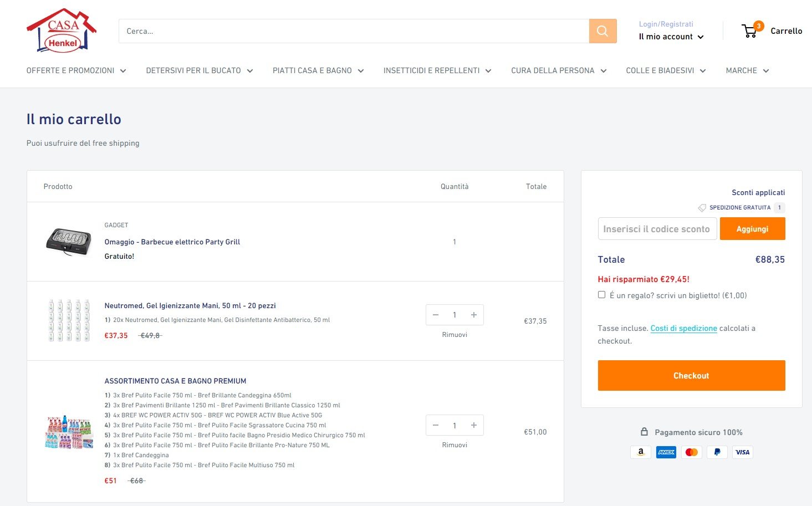Click the Barbecue Party Grill thumbnail
Viewport: 812px width, 506px height.
[x=68, y=242]
